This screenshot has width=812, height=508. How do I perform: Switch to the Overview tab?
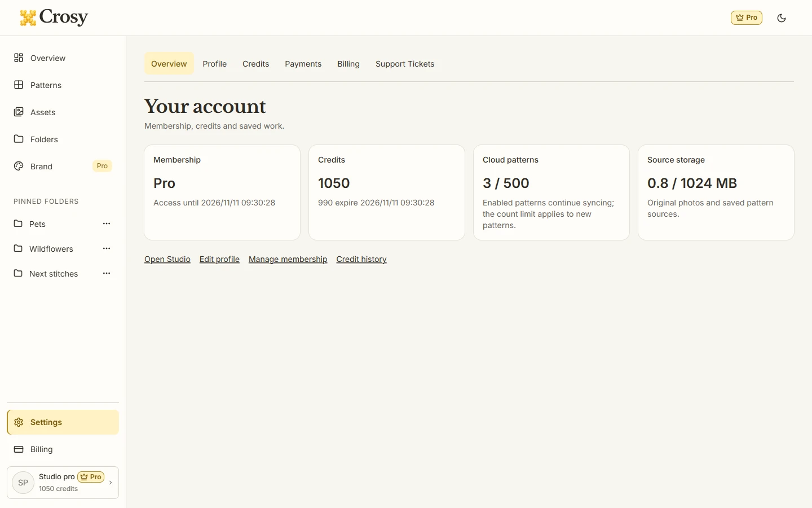coord(169,64)
